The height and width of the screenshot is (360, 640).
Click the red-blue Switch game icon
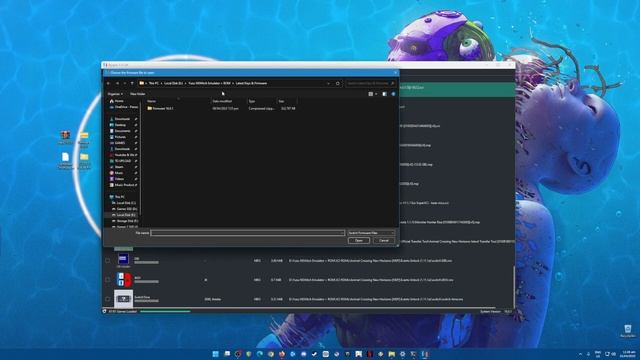[x=124, y=280]
